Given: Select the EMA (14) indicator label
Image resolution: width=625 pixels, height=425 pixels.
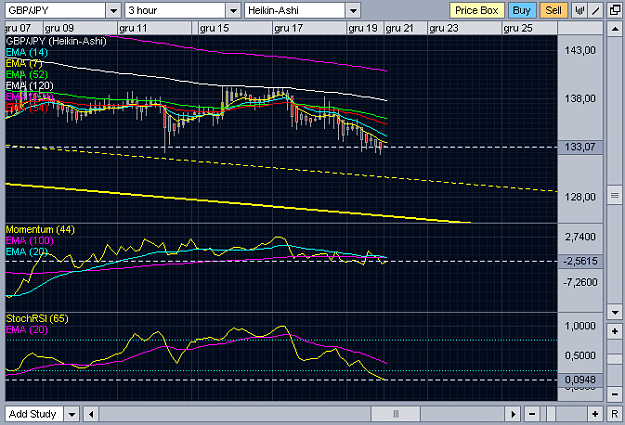Looking at the screenshot, I should [x=27, y=52].
